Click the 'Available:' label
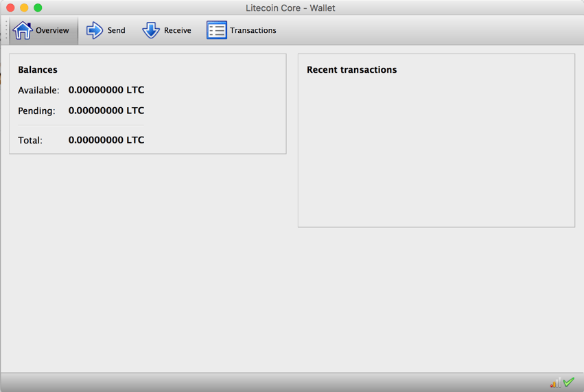Viewport: 584px width, 392px height. [38, 91]
